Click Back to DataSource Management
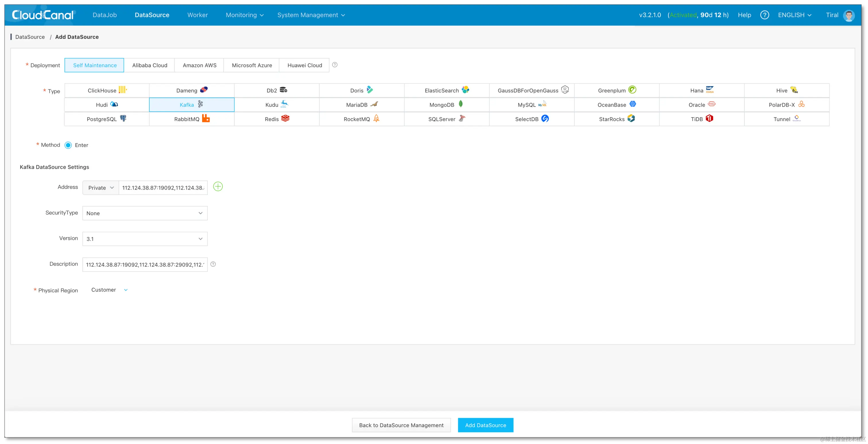Image resolution: width=868 pixels, height=444 pixels. coord(401,425)
